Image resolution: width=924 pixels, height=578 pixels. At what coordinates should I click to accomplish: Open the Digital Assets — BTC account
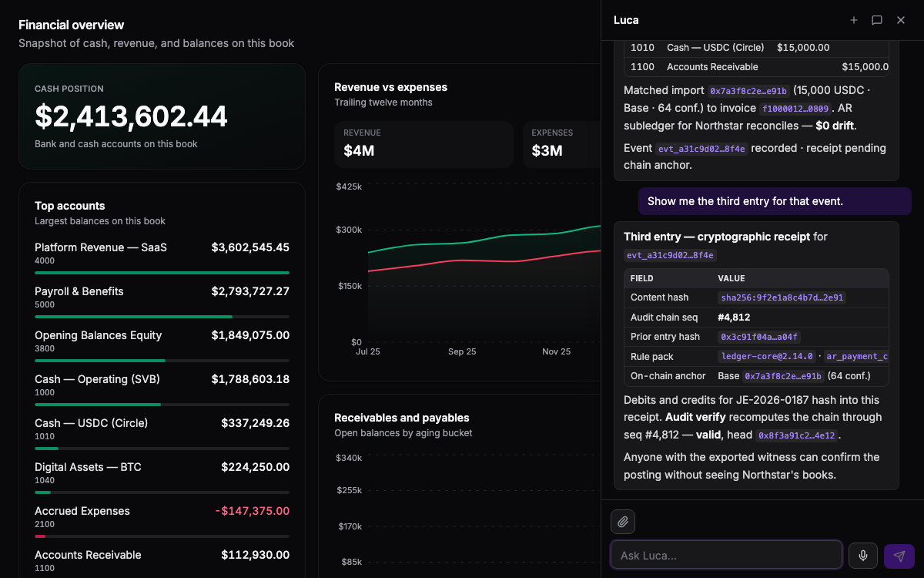click(162, 477)
